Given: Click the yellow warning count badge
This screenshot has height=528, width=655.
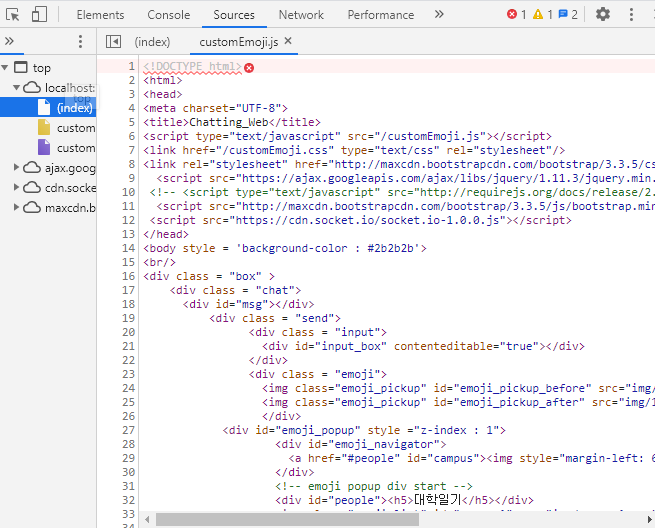Looking at the screenshot, I should 543,15.
